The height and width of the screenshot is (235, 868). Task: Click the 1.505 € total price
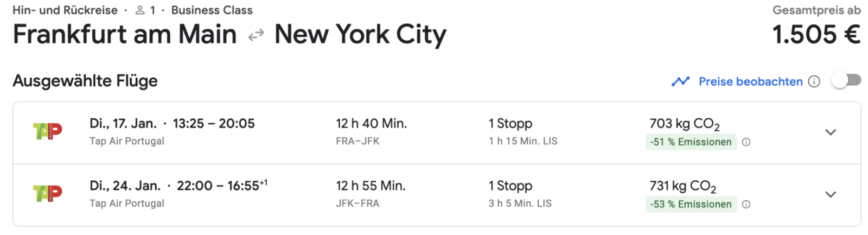(x=816, y=35)
